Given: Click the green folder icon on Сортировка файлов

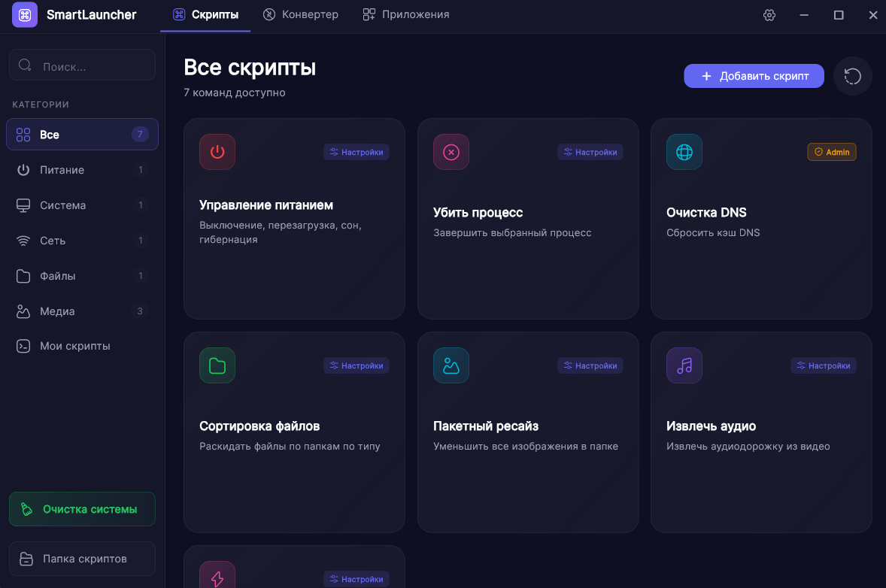Looking at the screenshot, I should pos(217,365).
